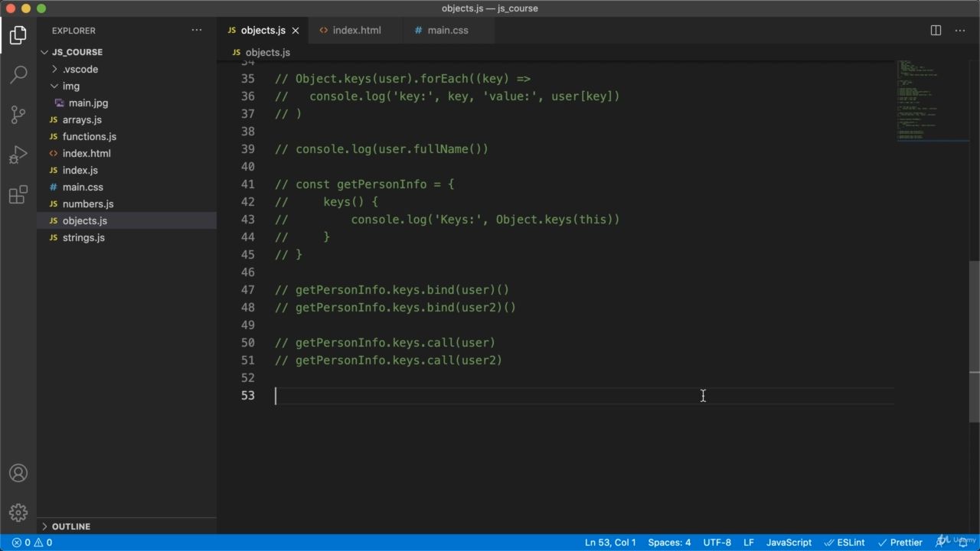Click line number 47 in gutter
The height and width of the screenshot is (551, 980).
tap(247, 290)
